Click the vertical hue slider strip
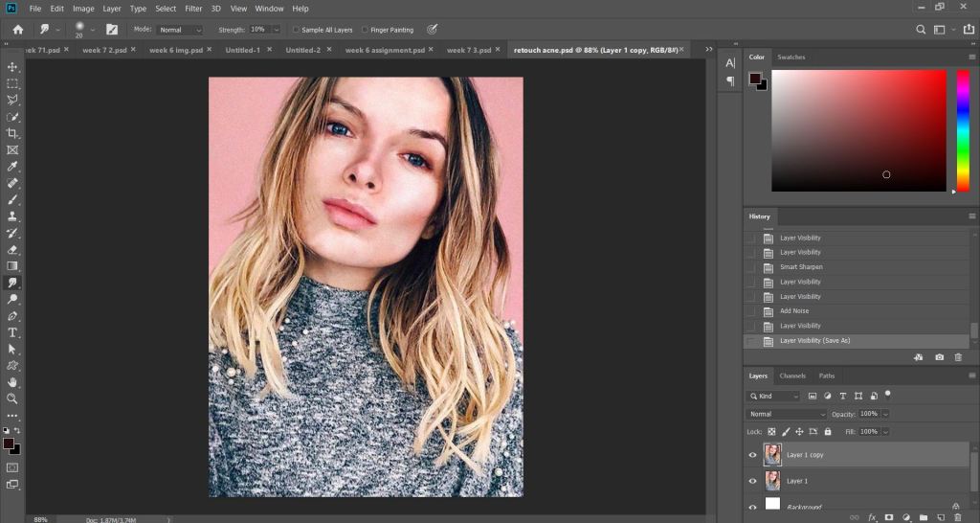 pyautogui.click(x=963, y=129)
